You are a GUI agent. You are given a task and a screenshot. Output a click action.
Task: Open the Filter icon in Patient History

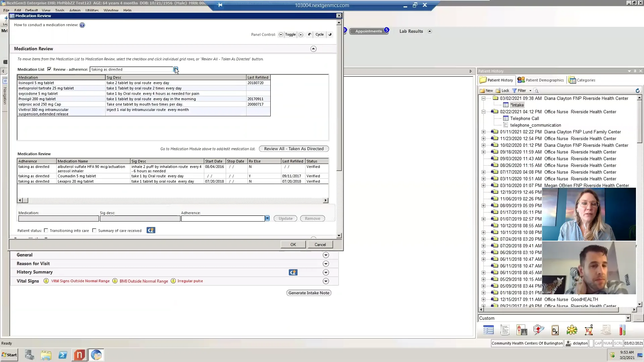[515, 90]
